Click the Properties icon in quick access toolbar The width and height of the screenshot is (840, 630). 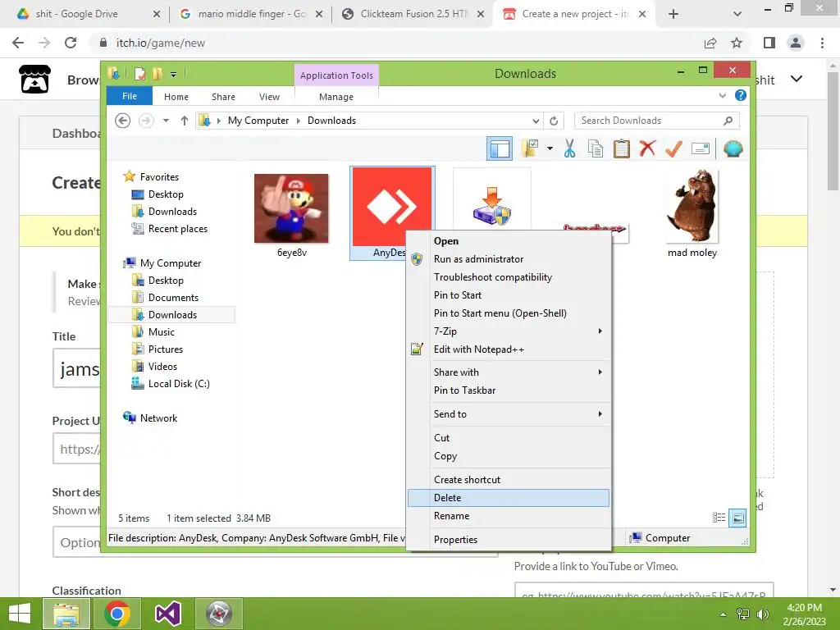click(x=139, y=73)
